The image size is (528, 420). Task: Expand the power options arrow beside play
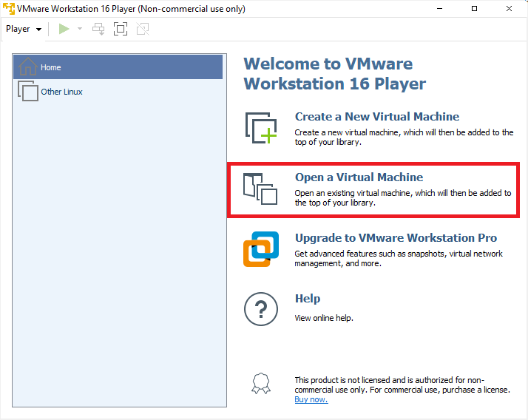click(80, 29)
